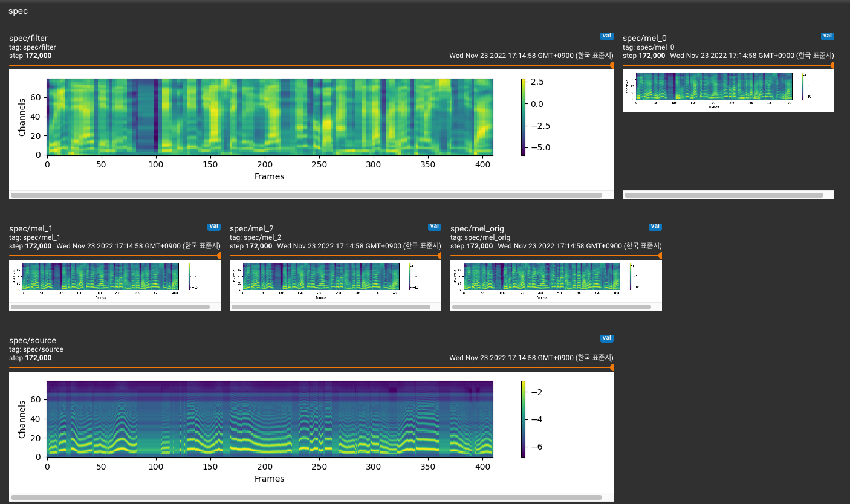Click the spec/filter spectrogram to view full size
Viewport: 850px width, 504px height.
[270, 116]
